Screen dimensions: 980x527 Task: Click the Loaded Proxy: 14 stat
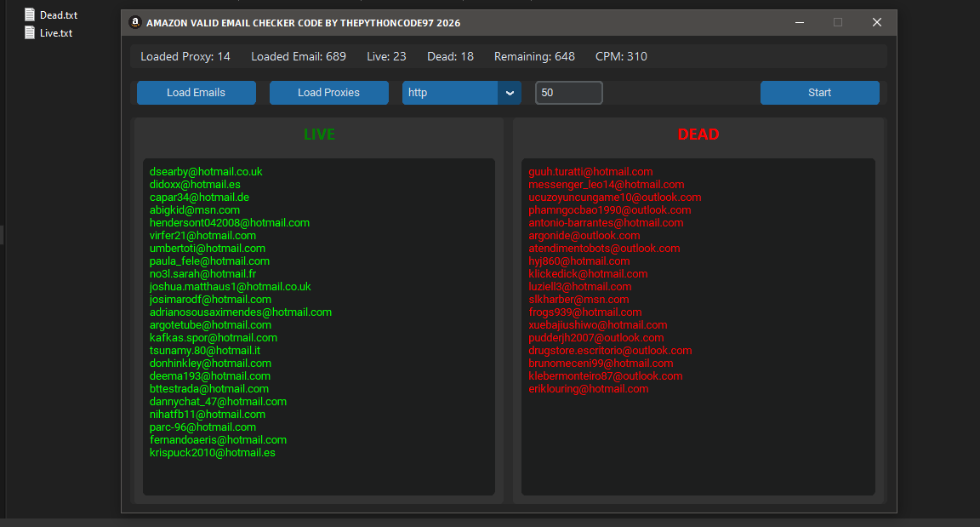click(x=185, y=56)
